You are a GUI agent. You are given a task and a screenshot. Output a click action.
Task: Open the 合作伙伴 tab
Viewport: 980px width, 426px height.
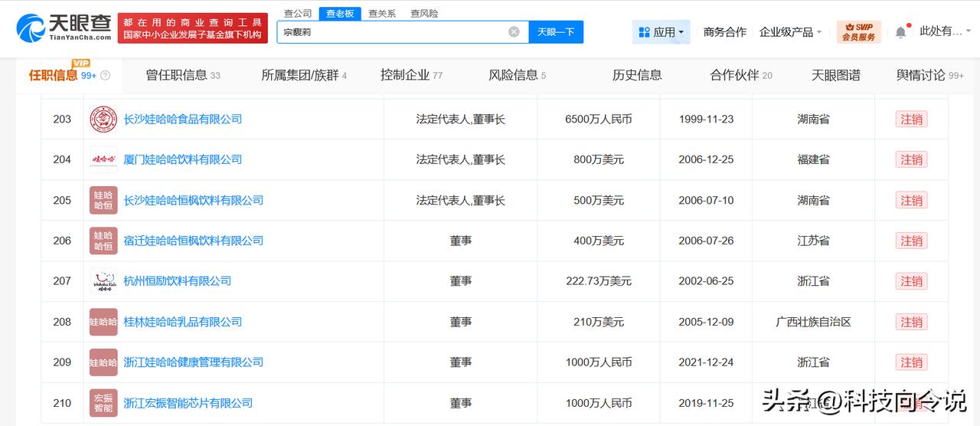[x=741, y=75]
